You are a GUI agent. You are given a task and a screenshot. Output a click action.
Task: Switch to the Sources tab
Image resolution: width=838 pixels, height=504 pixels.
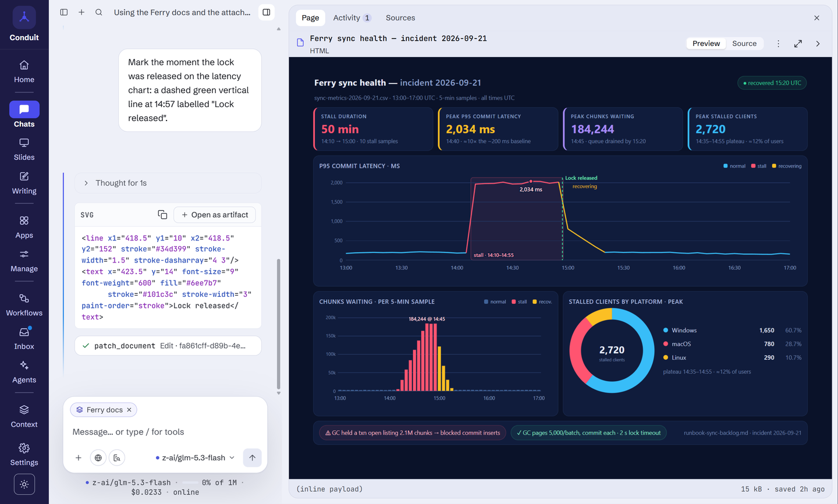coord(400,18)
